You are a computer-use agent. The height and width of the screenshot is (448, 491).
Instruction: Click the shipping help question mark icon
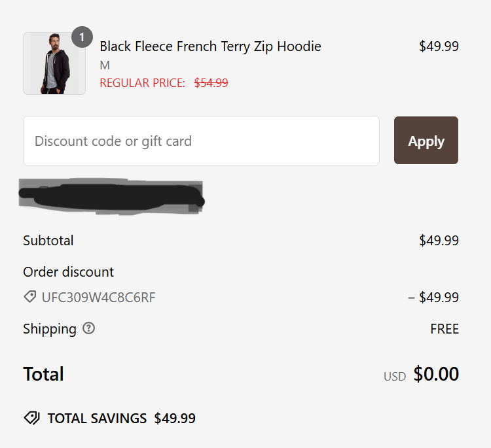pyautogui.click(x=89, y=328)
